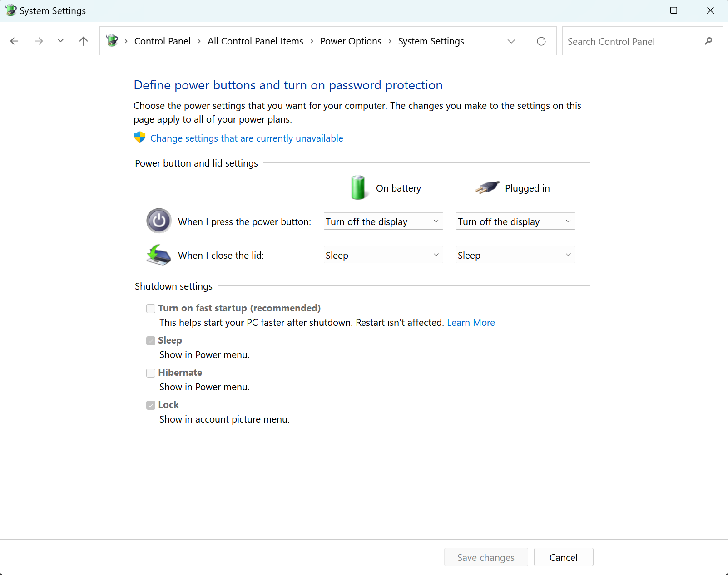
Task: Open lid close action dropdown for On battery
Action: point(383,255)
